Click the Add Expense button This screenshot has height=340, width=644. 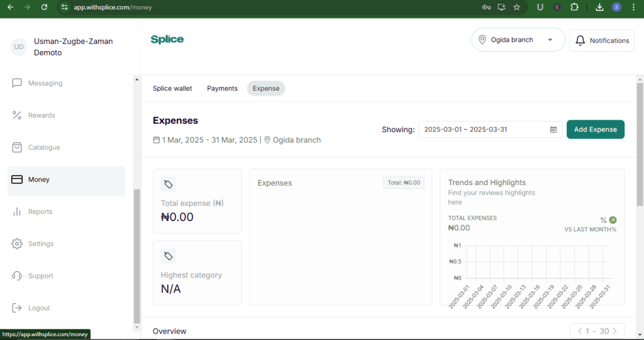(595, 129)
